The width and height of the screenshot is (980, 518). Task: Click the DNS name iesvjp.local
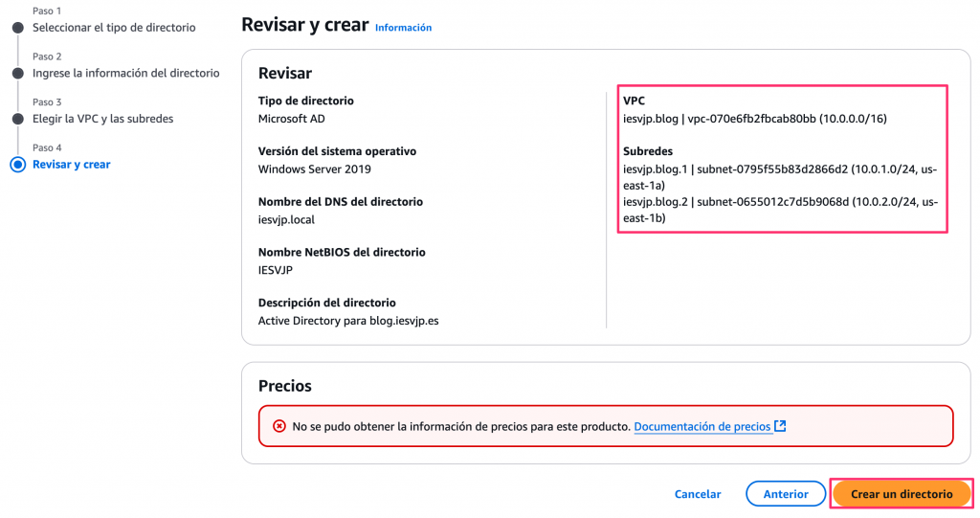coord(286,219)
